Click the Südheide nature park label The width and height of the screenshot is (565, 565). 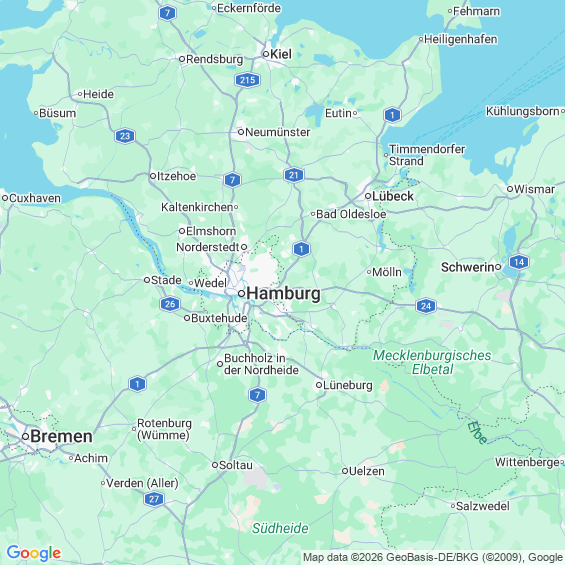click(280, 528)
